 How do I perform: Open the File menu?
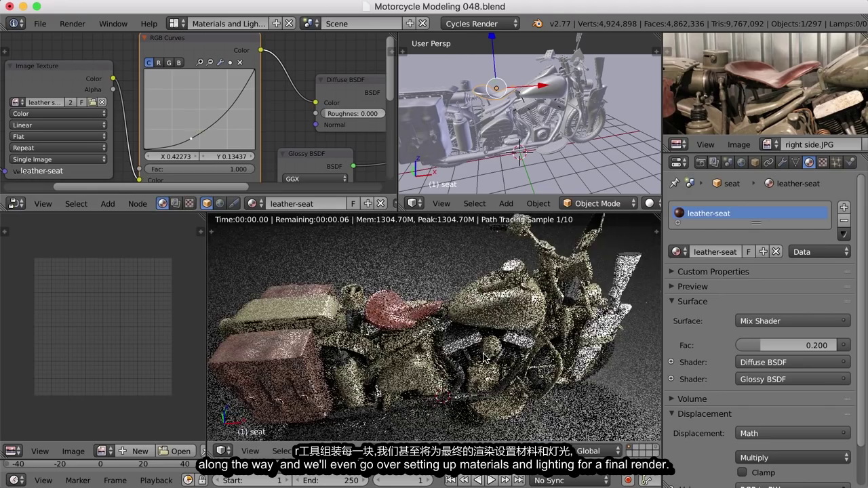pyautogui.click(x=40, y=23)
